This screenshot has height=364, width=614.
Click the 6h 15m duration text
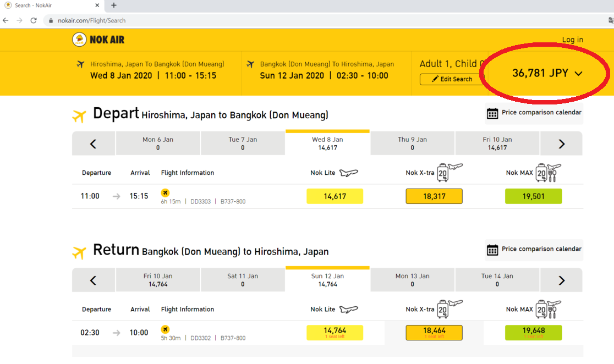point(171,202)
